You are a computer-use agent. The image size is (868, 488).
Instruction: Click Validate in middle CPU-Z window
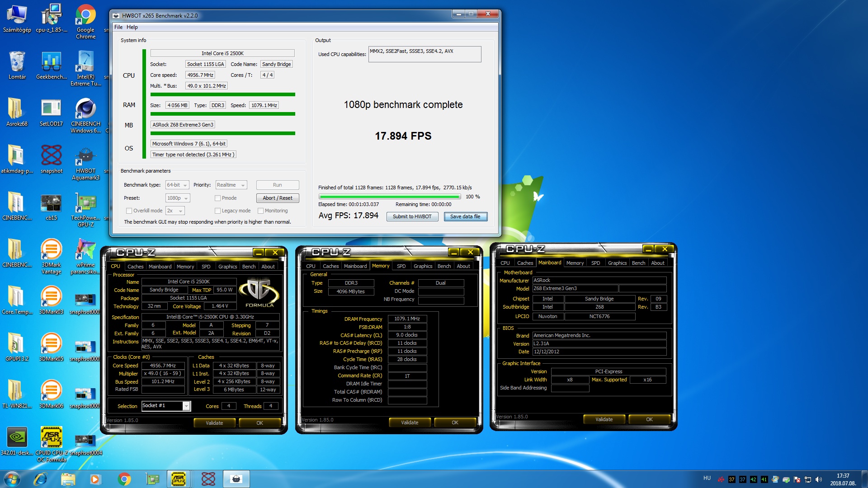[410, 422]
